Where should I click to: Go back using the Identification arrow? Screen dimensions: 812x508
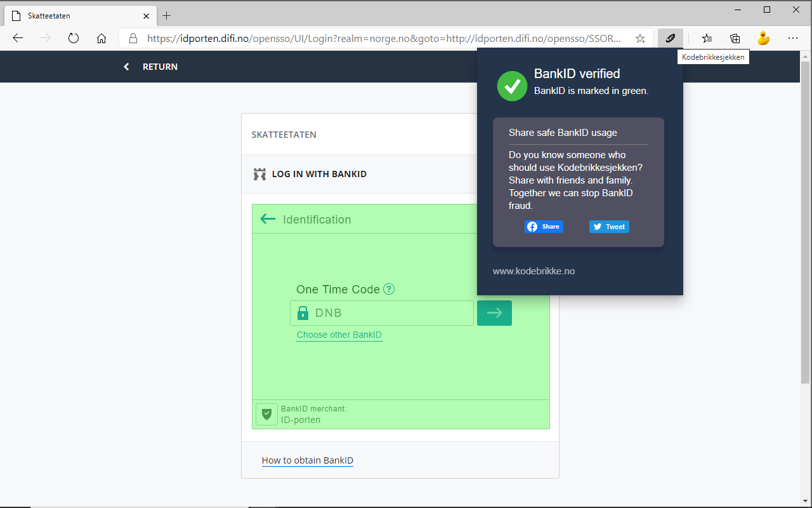click(x=268, y=219)
